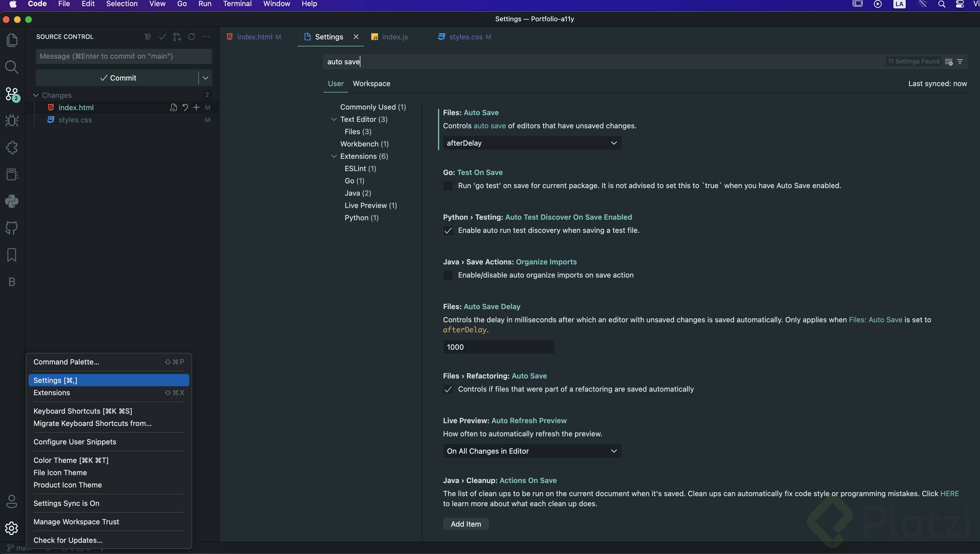Open the Extensions view icon

[x=12, y=148]
